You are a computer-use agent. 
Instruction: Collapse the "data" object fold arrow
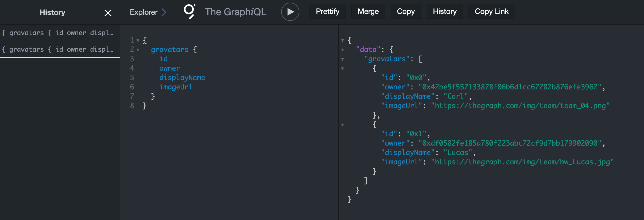point(343,50)
